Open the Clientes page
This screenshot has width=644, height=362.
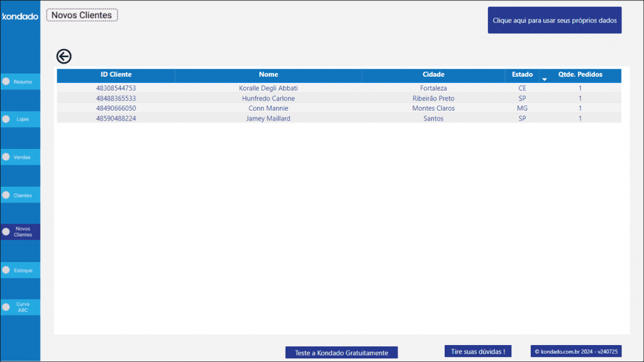click(x=23, y=195)
